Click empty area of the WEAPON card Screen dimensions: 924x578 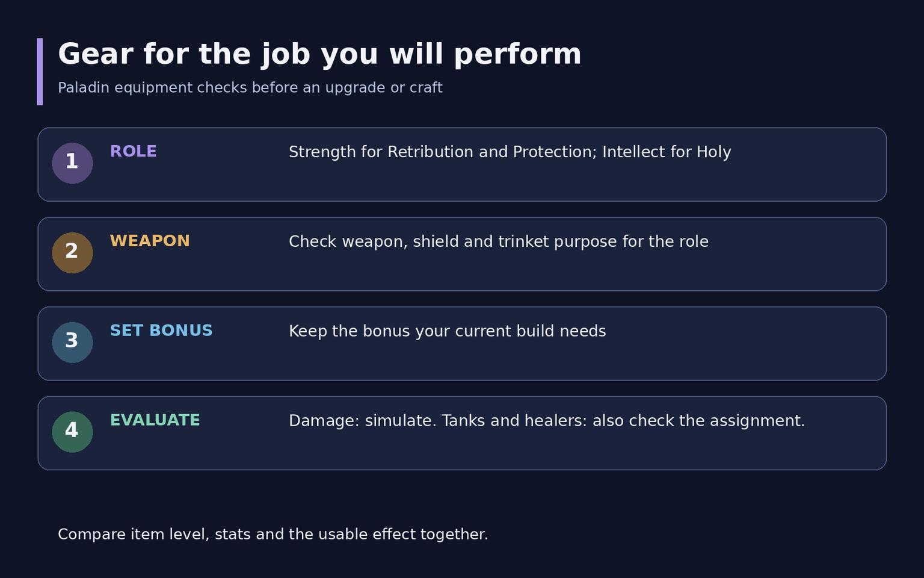click(x=541, y=272)
